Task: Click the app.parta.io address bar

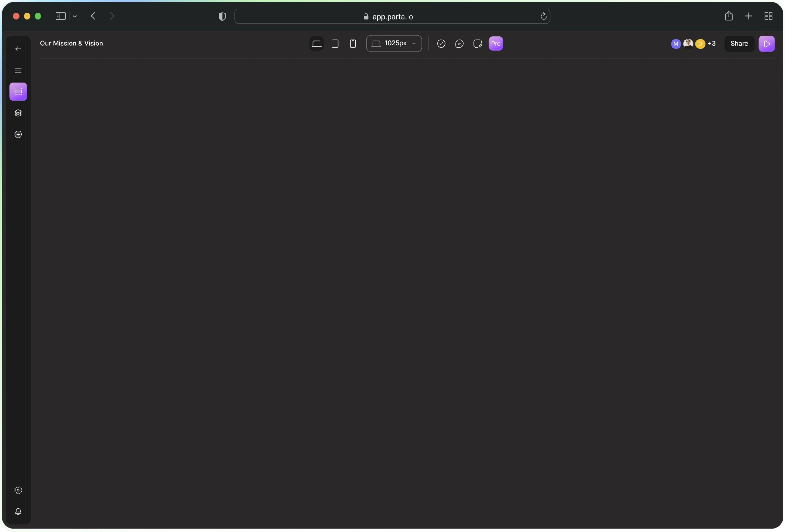Action: 392,17
